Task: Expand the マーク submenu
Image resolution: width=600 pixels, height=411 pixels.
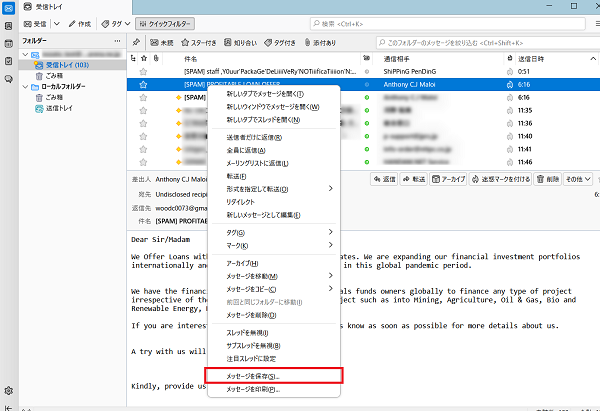Action: [x=274, y=246]
